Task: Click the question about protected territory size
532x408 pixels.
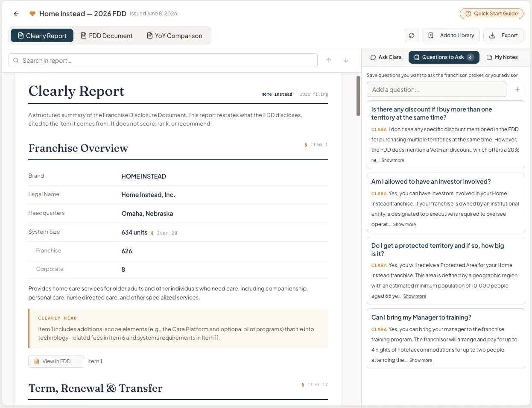Action: [x=438, y=249]
